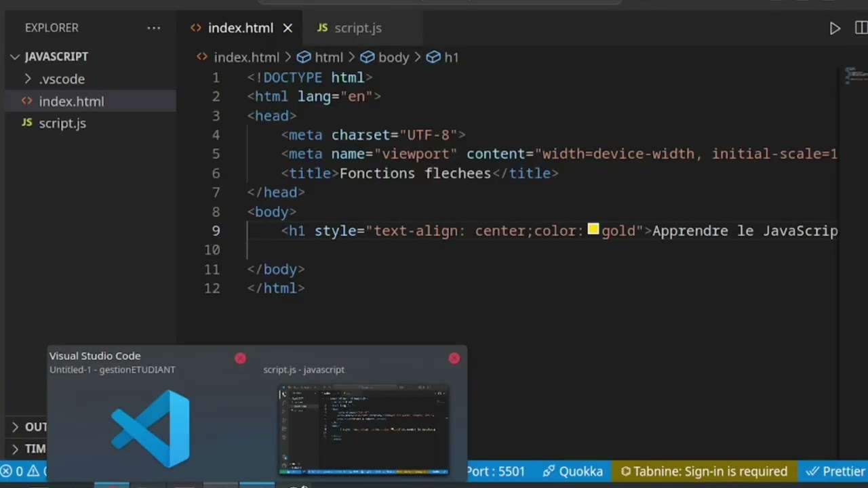Click the DOCTYPE html declaration on line 1
The width and height of the screenshot is (868, 488).
[x=310, y=78]
